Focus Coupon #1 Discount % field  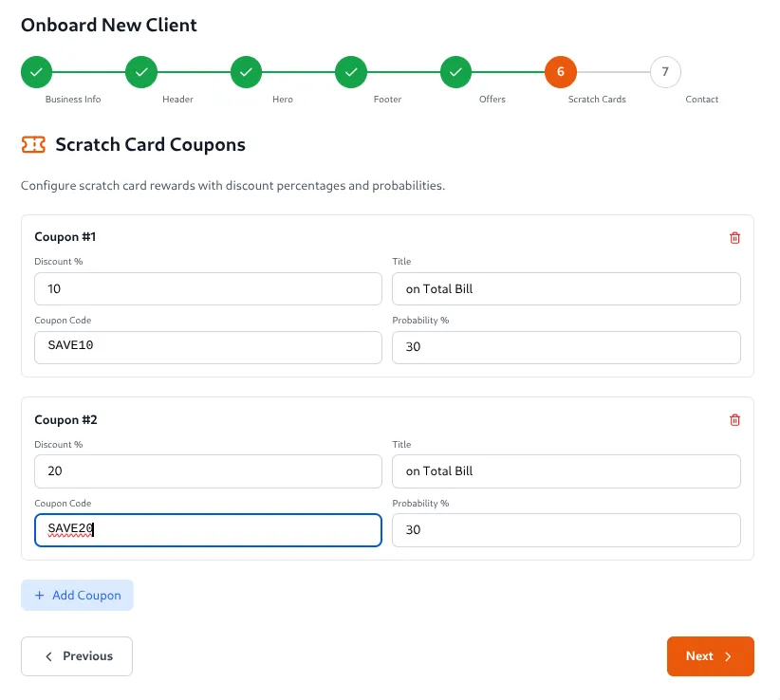(x=208, y=289)
